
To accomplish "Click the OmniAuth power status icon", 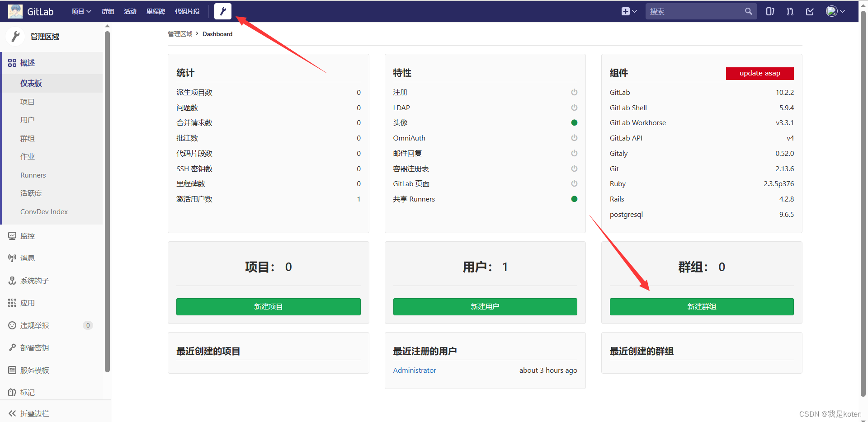I will [x=574, y=138].
